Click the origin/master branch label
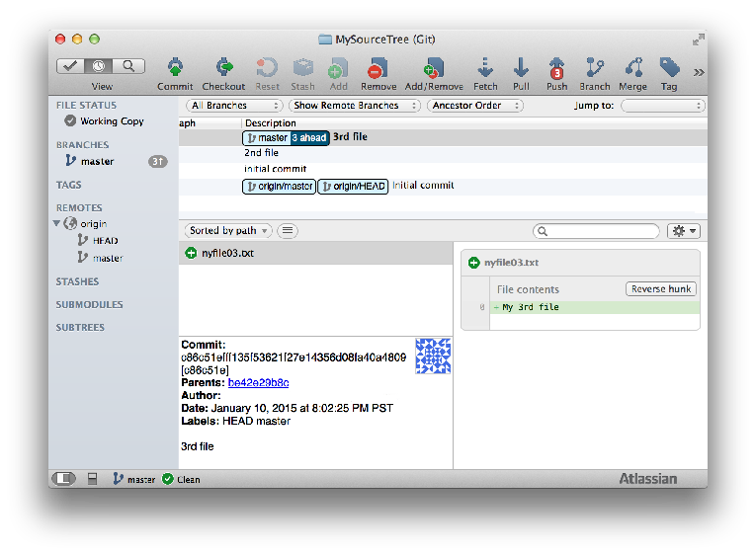 pos(279,186)
